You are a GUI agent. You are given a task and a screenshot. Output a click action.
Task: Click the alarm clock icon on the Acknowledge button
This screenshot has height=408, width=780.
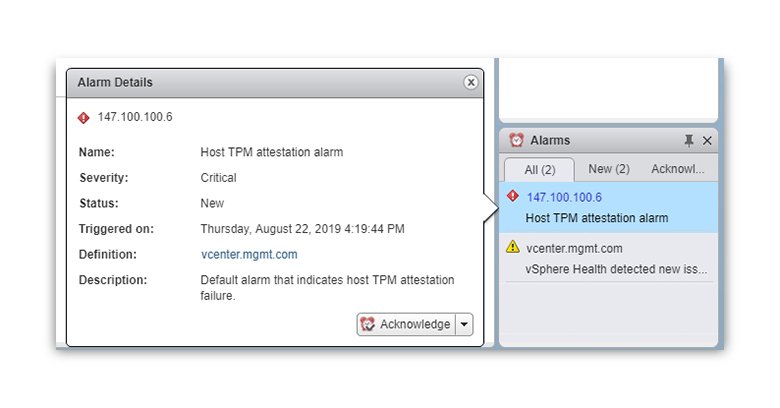click(368, 324)
